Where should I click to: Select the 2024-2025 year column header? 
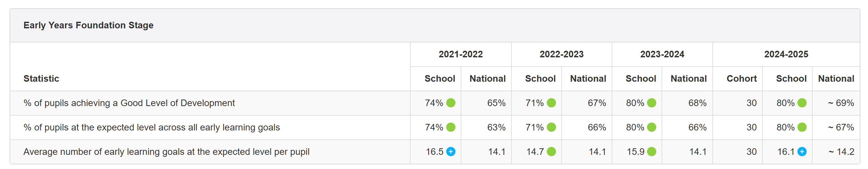pyautogui.click(x=786, y=54)
